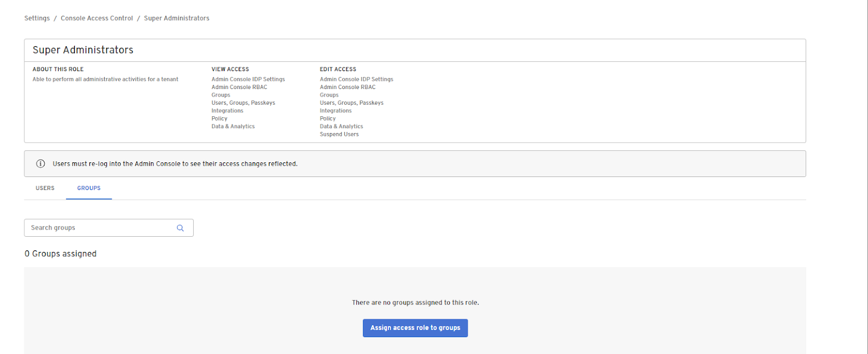Image resolution: width=868 pixels, height=354 pixels.
Task: Click the Super Administrators page heading
Action: 83,50
